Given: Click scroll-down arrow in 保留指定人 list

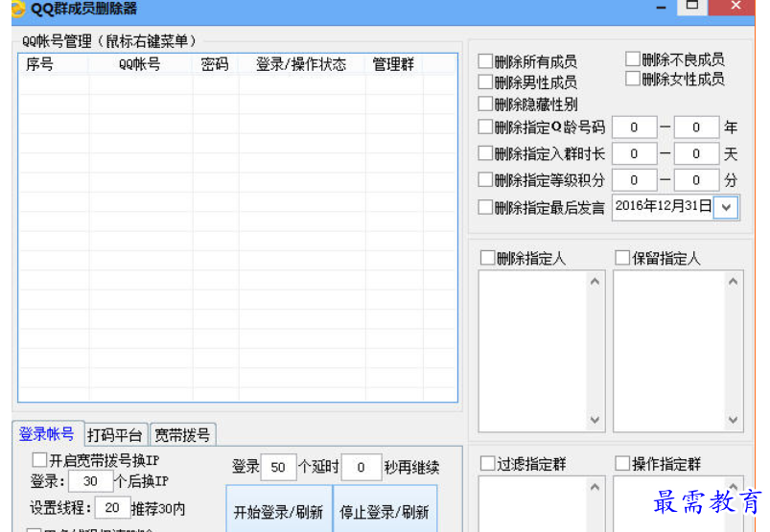Looking at the screenshot, I should pos(734,420).
